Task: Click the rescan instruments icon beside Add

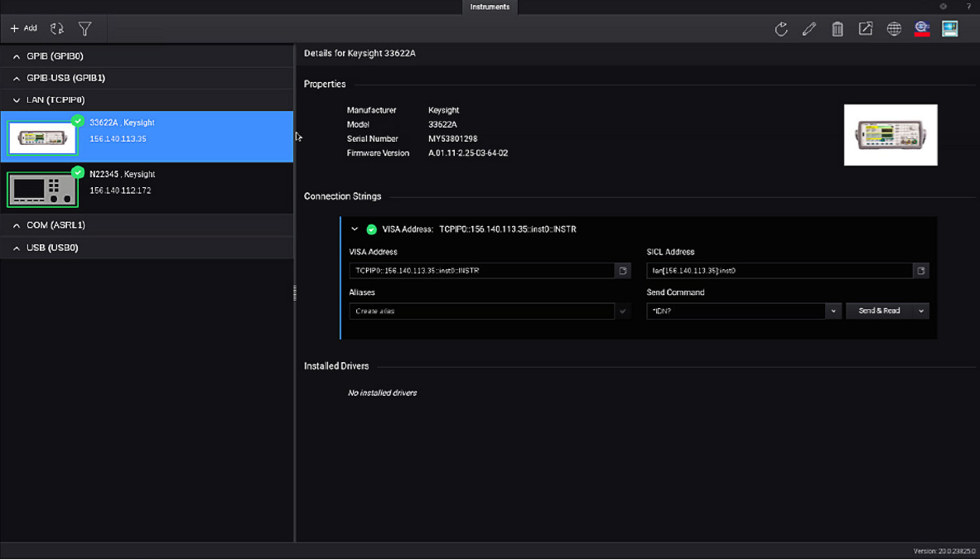Action: click(x=57, y=29)
